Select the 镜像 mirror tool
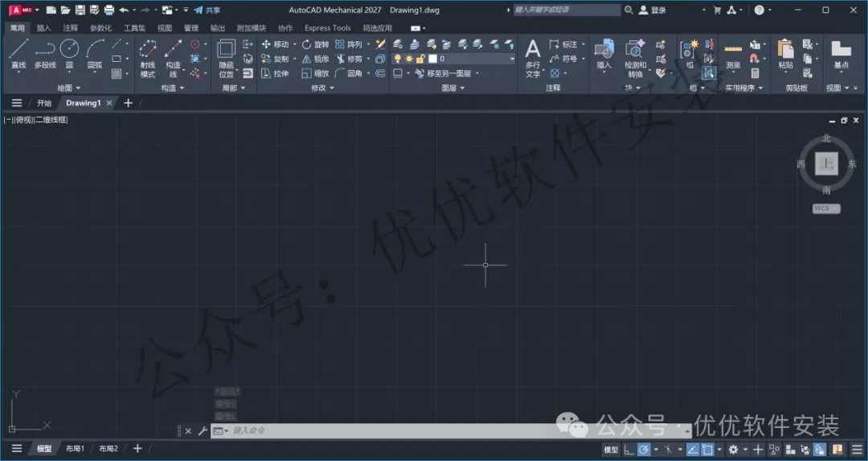The width and height of the screenshot is (868, 461). (x=316, y=59)
